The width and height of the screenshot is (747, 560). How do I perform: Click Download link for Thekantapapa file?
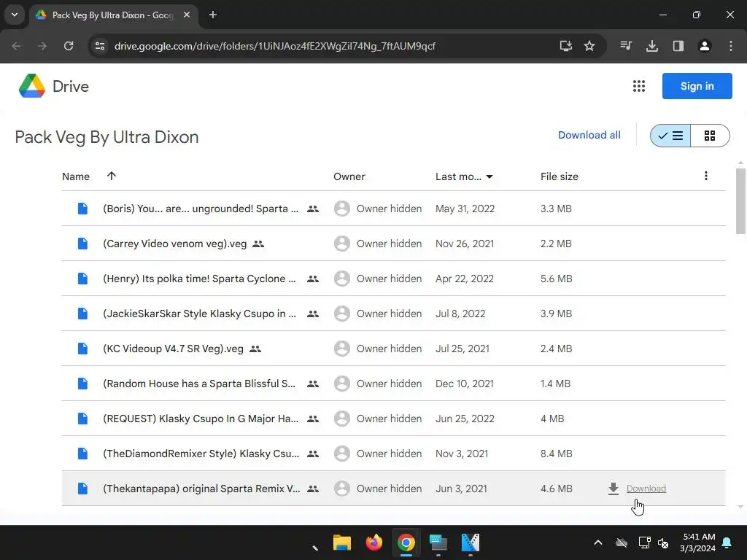tap(646, 489)
